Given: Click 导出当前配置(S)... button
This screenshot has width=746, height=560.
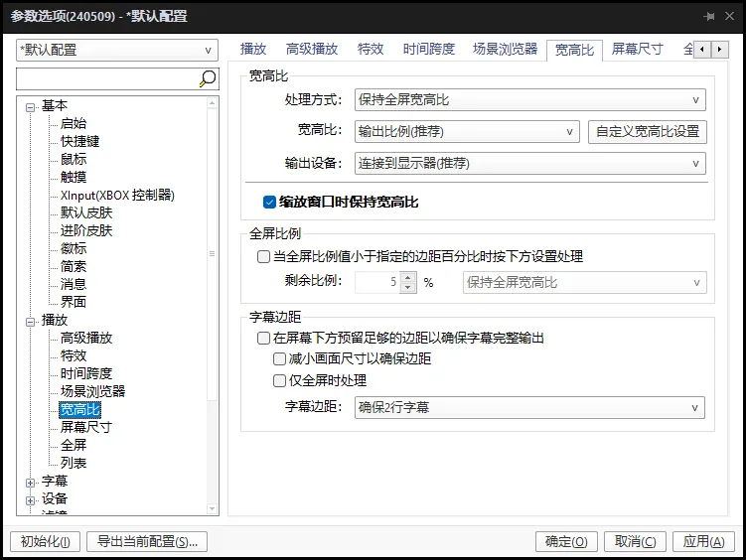Looking at the screenshot, I should pyautogui.click(x=147, y=541).
